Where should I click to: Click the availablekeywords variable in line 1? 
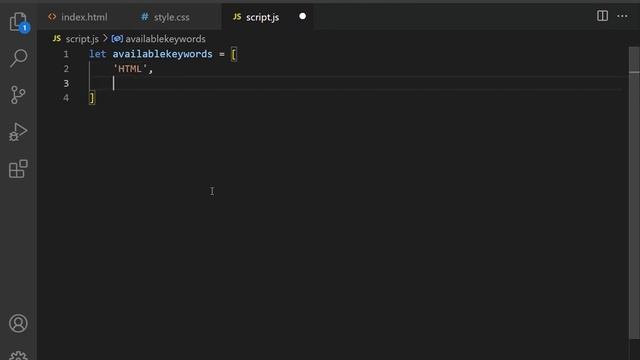pos(162,54)
